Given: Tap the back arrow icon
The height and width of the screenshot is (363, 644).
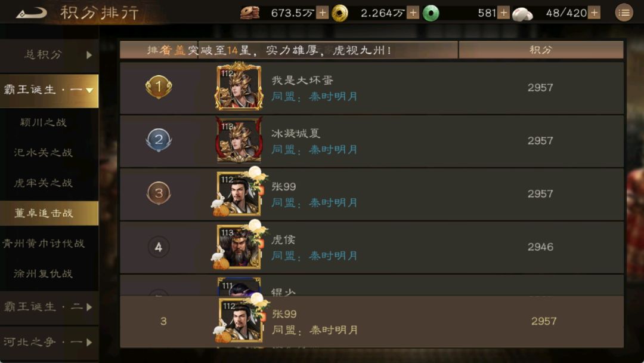Looking at the screenshot, I should coord(31,13).
